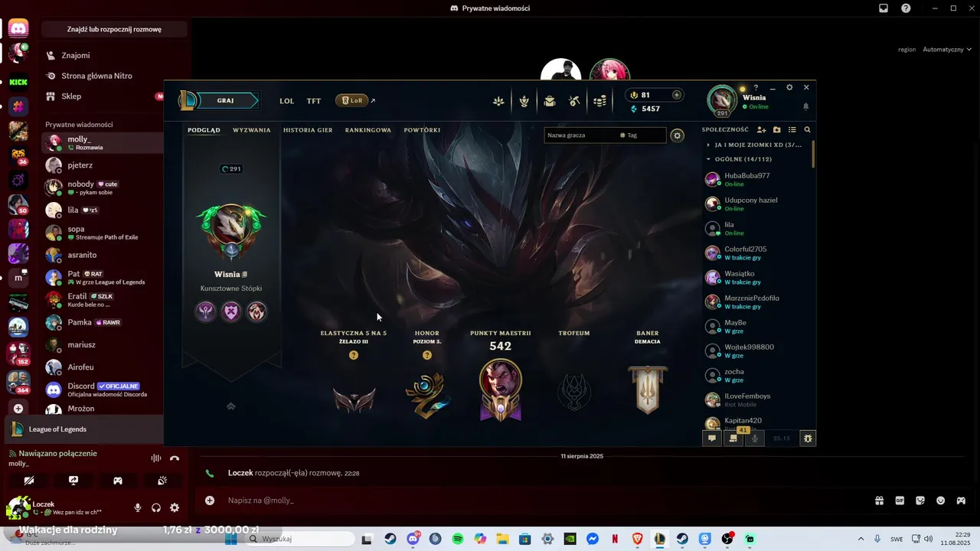The width and height of the screenshot is (980, 551).
Task: Open Discord noise suppression waveform icon
Action: point(156,458)
